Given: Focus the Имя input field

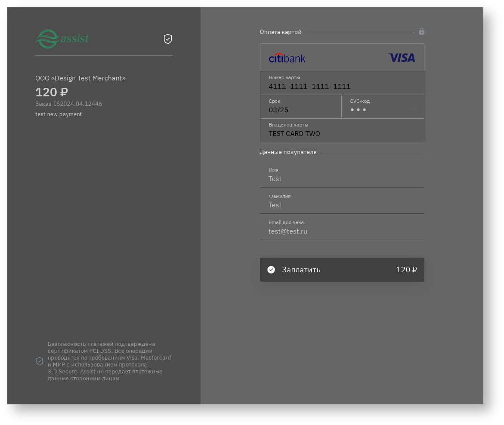Looking at the screenshot, I should point(342,179).
